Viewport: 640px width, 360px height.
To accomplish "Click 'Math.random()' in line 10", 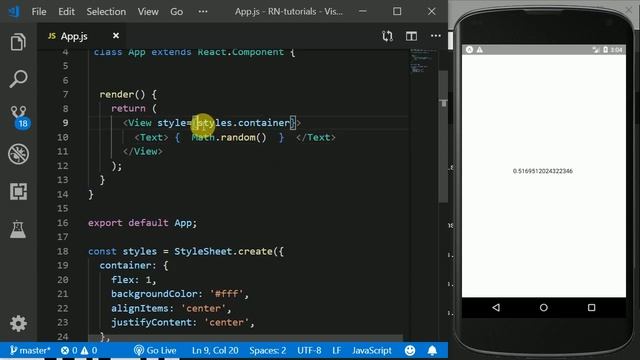I will tap(229, 137).
